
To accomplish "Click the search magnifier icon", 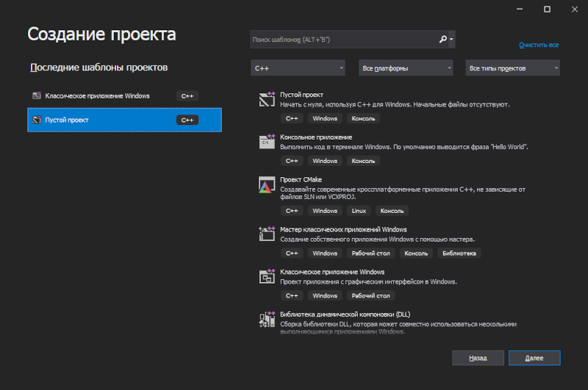I will click(x=443, y=39).
